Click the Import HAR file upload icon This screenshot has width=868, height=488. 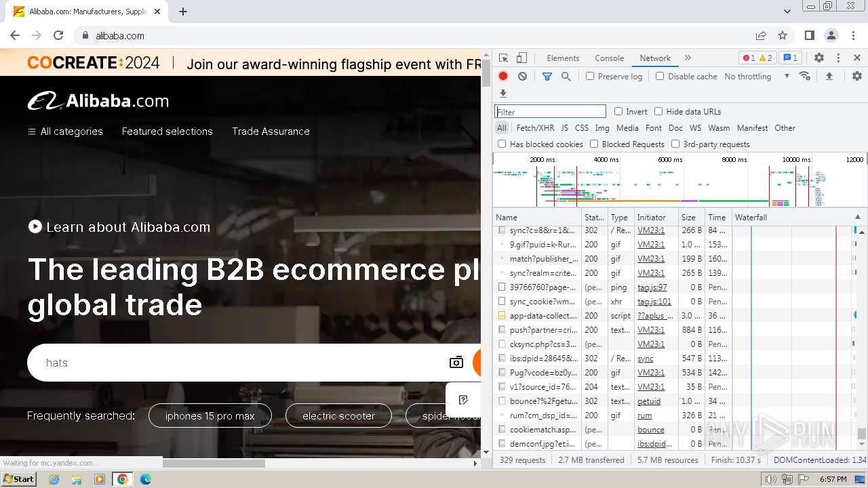click(829, 77)
